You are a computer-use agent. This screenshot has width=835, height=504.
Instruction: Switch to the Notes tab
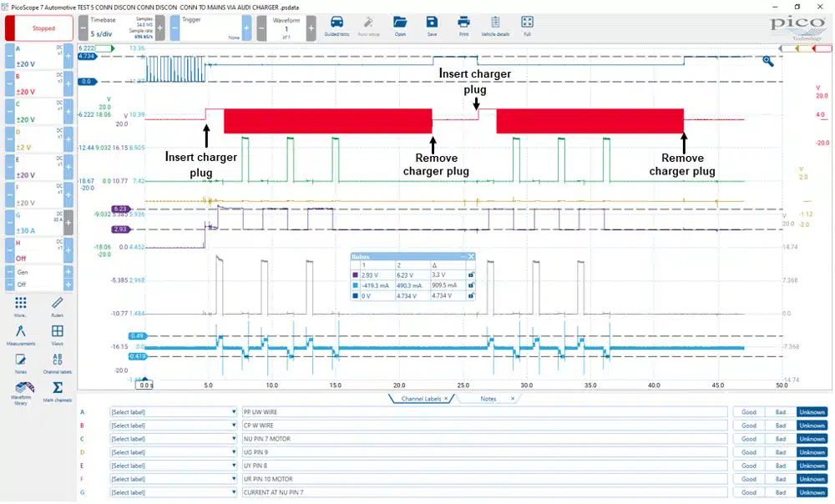488,399
